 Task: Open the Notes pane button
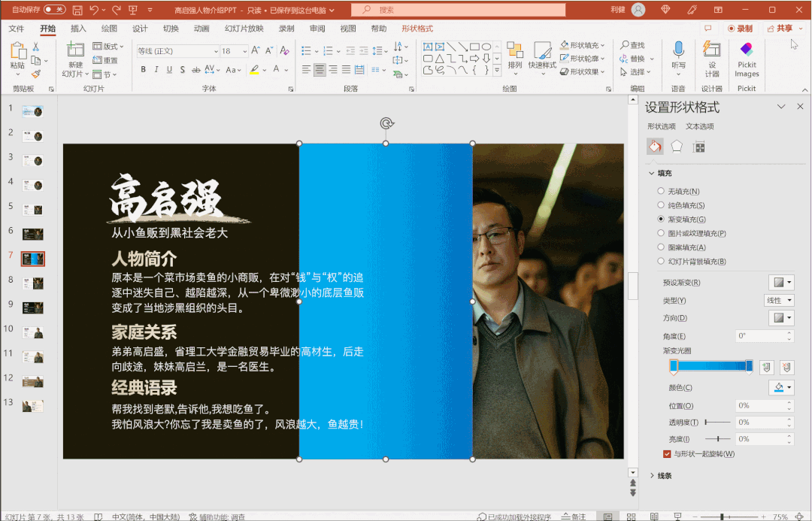[x=574, y=516]
